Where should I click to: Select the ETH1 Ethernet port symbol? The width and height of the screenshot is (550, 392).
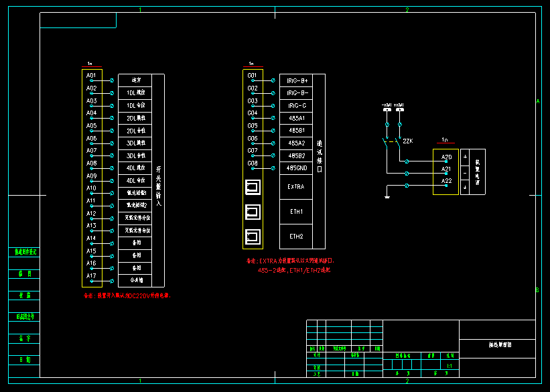tap(253, 212)
